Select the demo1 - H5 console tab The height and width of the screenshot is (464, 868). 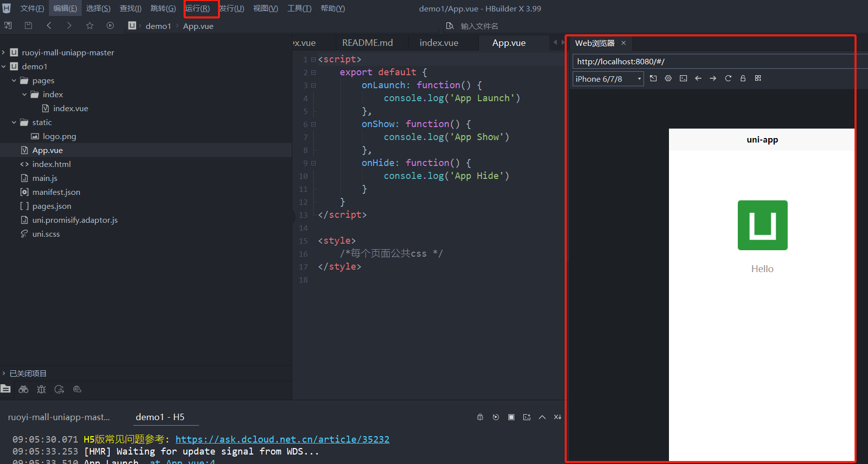tap(160, 417)
